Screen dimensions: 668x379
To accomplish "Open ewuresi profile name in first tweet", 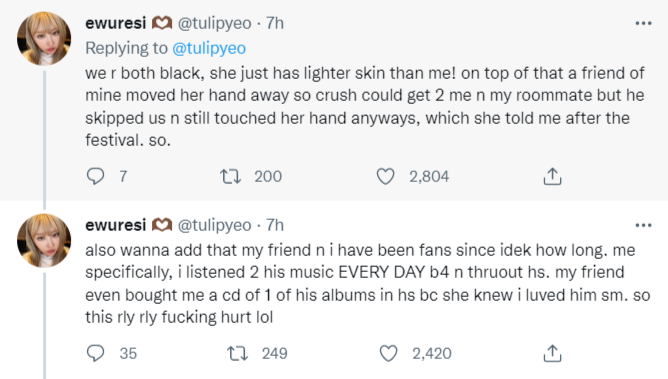I will point(115,23).
